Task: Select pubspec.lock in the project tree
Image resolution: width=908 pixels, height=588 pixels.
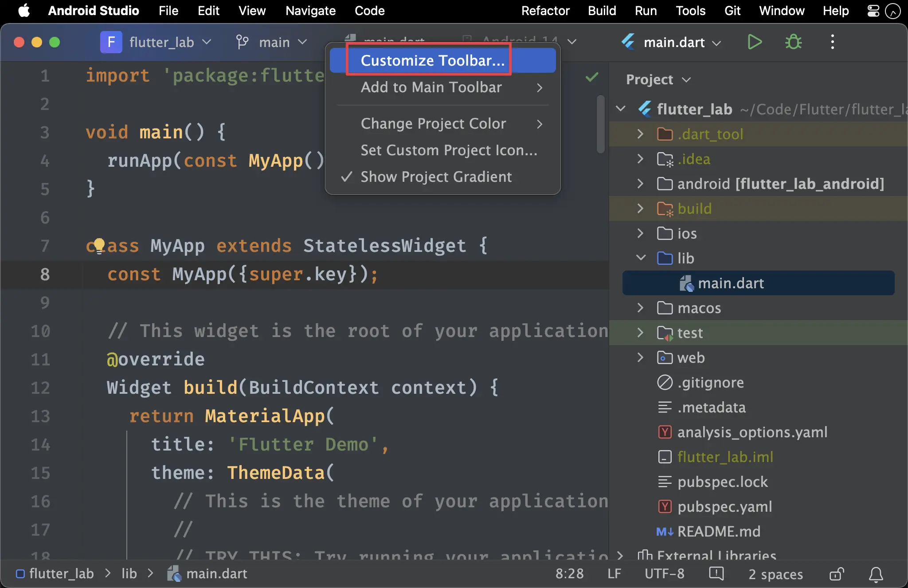Action: pos(722,482)
